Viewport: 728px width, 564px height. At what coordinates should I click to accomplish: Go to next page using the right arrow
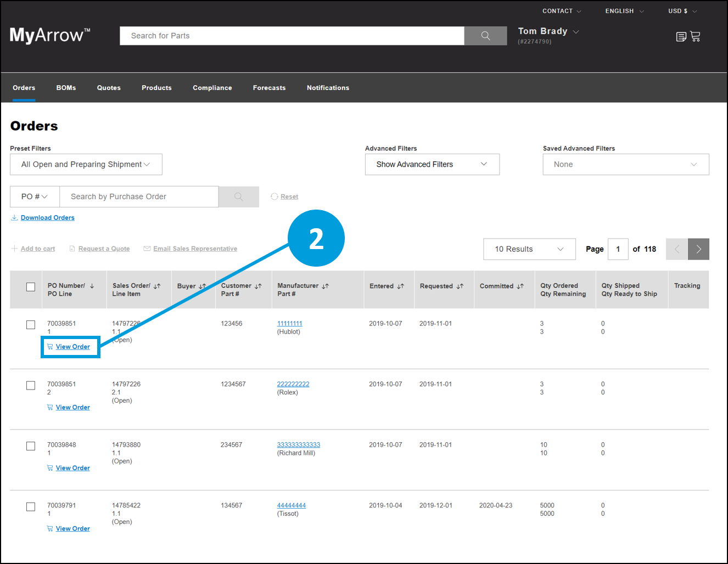point(698,249)
